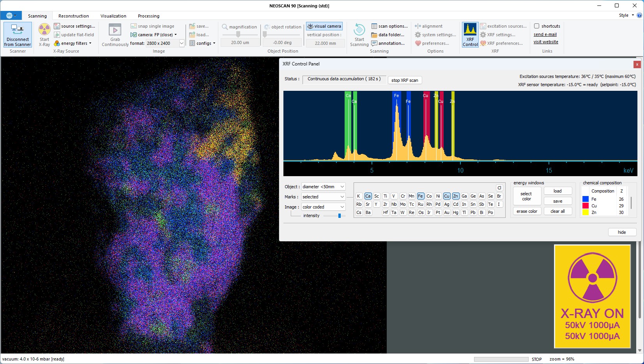Open source settings in X-Ray Source group
This screenshot has width=644, height=364.
point(74,26)
